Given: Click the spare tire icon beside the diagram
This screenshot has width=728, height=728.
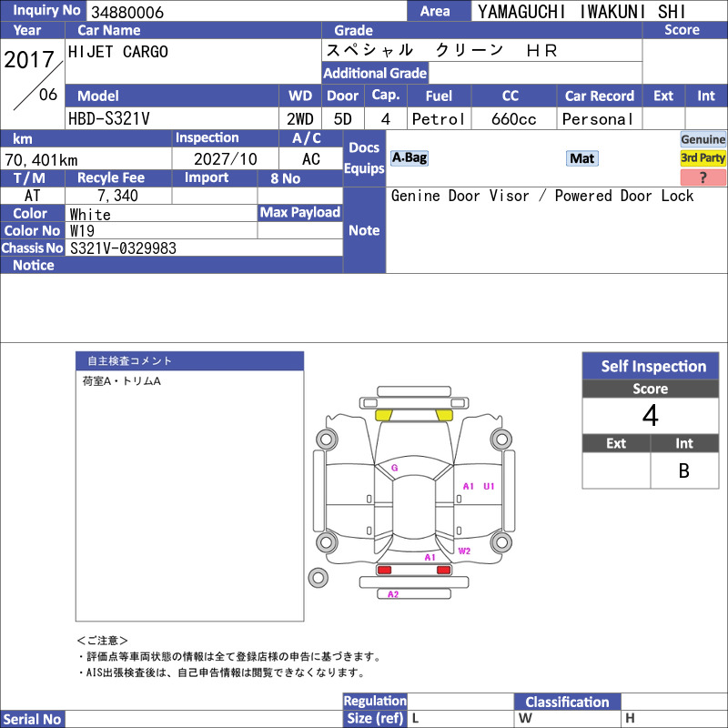Looking at the screenshot, I should (x=318, y=578).
